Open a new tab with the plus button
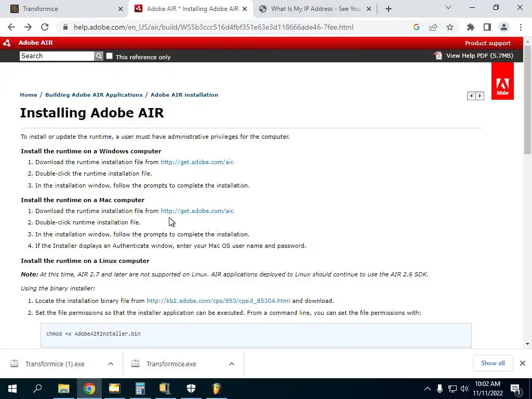532x399 pixels. [389, 9]
